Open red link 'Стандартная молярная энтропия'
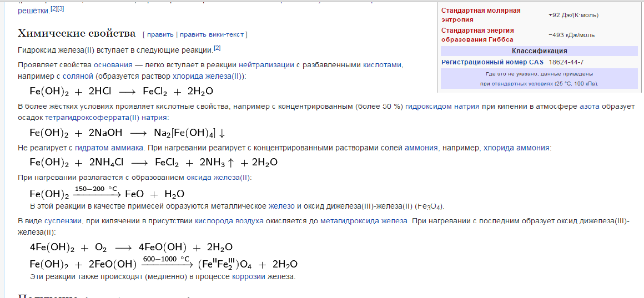The height and width of the screenshot is (298, 644). click(x=481, y=15)
